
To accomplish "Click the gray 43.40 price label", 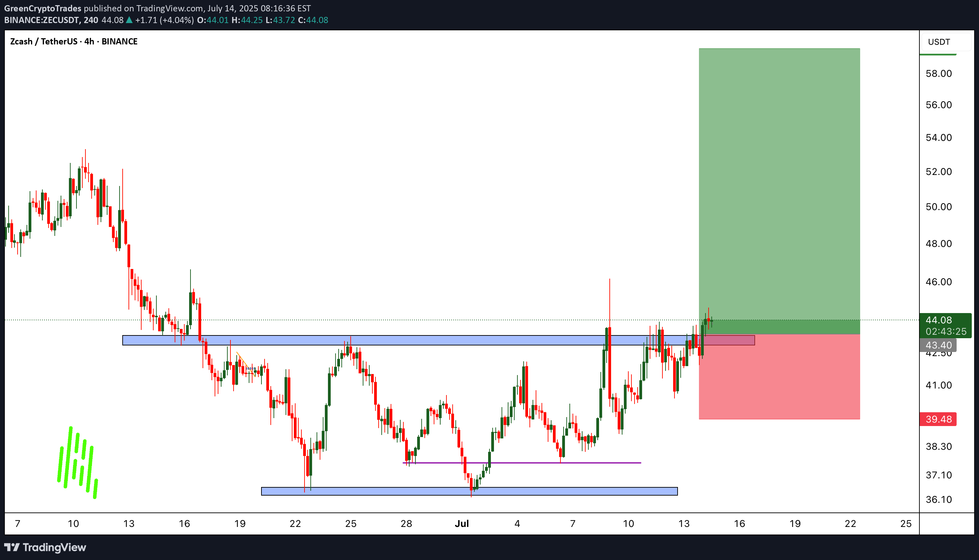I will (x=938, y=345).
